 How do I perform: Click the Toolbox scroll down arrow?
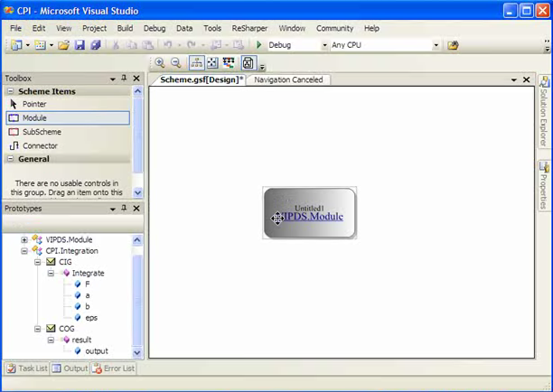tap(137, 192)
